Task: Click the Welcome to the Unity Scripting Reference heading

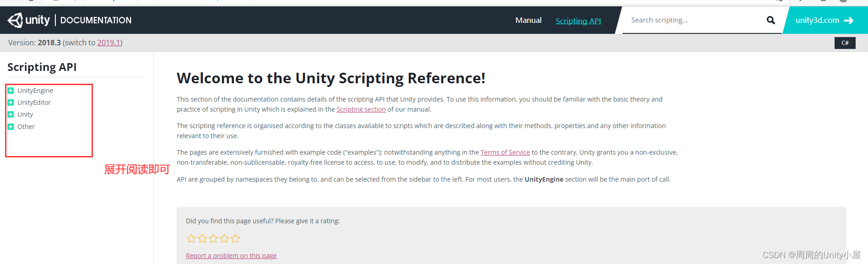Action: (x=331, y=78)
